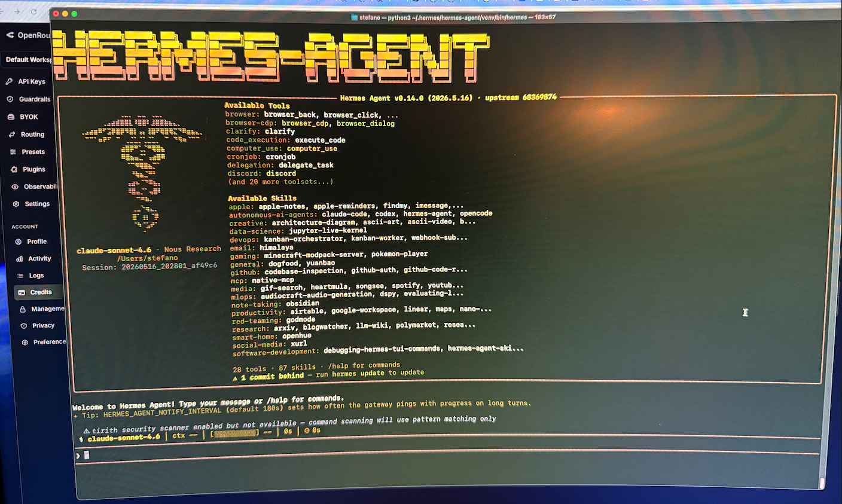Click kanban-orchestrator in the devops skills
842x504 pixels.
[x=304, y=239]
